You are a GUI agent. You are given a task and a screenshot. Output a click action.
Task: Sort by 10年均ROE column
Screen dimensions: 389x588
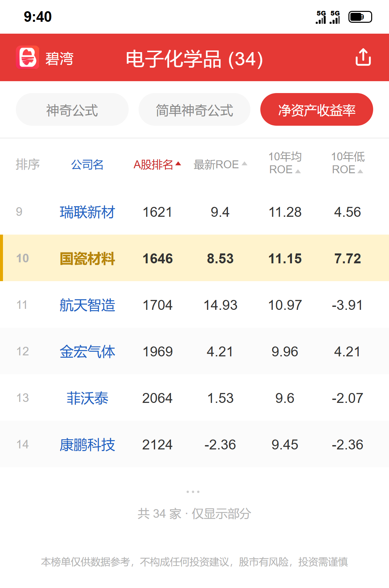click(x=285, y=163)
